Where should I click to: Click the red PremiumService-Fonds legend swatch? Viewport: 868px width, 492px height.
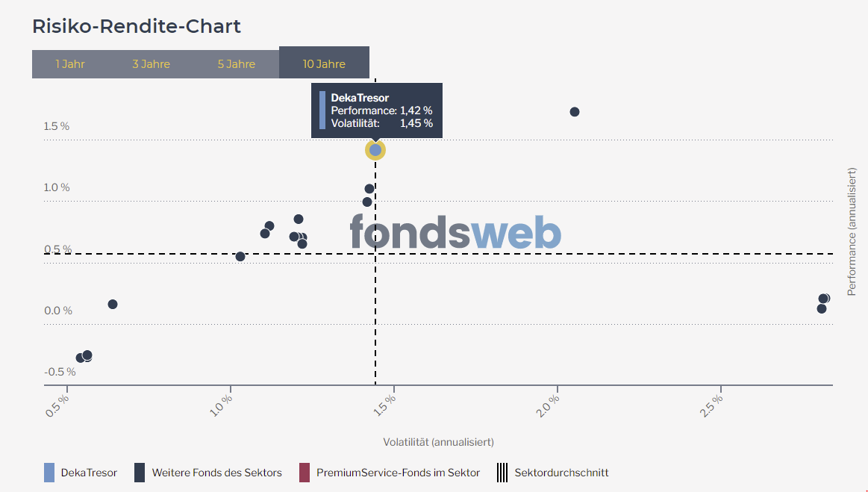click(304, 473)
